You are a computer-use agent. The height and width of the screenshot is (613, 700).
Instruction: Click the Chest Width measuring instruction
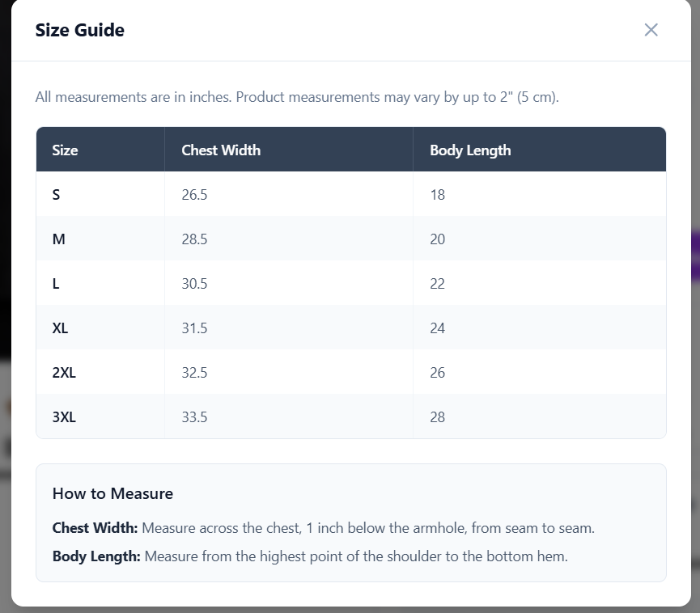323,528
